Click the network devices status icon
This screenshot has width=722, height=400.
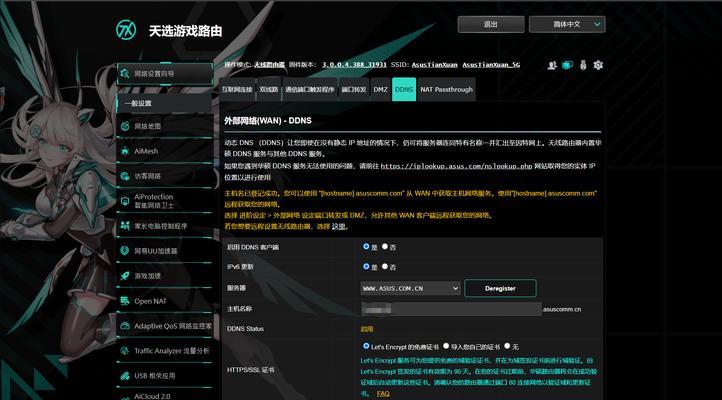click(567, 65)
